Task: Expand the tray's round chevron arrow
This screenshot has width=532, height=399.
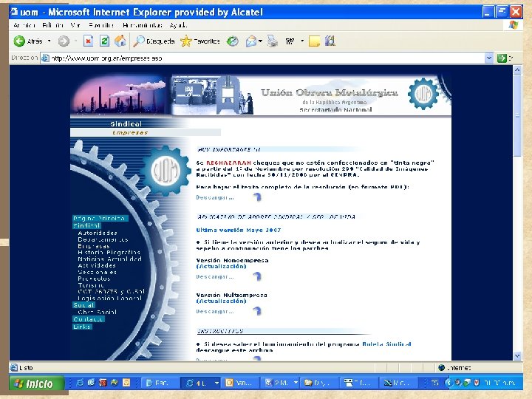Action: (449, 383)
